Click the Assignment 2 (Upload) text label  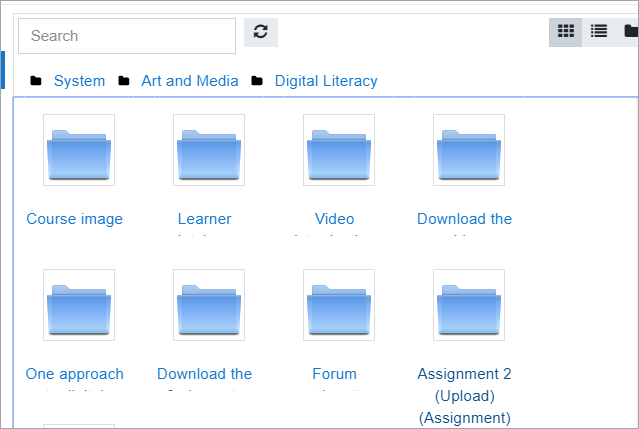(465, 395)
